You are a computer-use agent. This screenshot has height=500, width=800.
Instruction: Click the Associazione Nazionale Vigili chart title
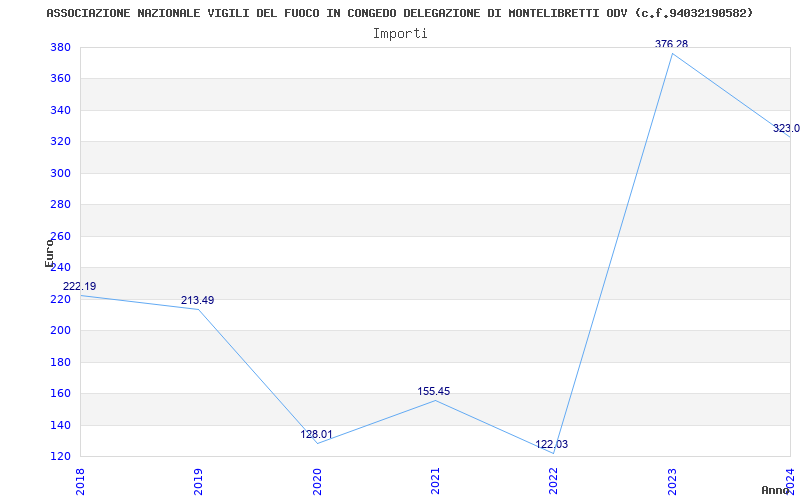pos(399,13)
